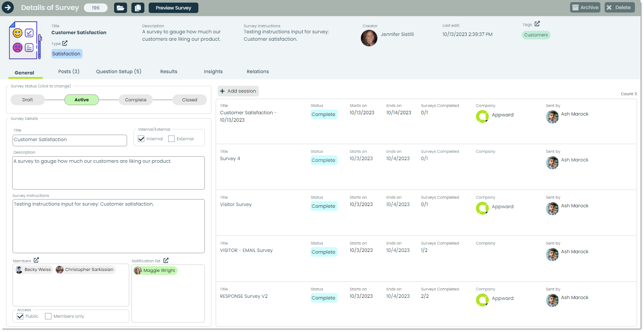Image resolution: width=644 pixels, height=332 pixels.
Task: Click the Customers tag
Action: 536,35
